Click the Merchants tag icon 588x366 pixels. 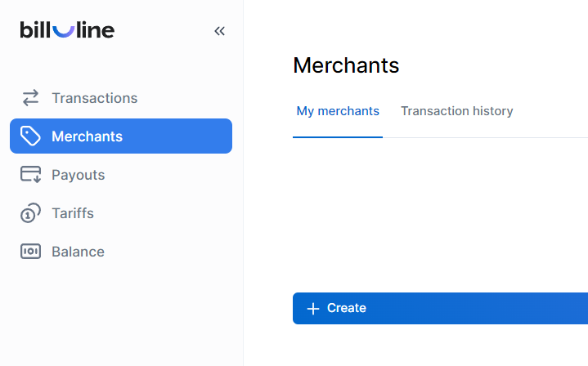pos(30,136)
